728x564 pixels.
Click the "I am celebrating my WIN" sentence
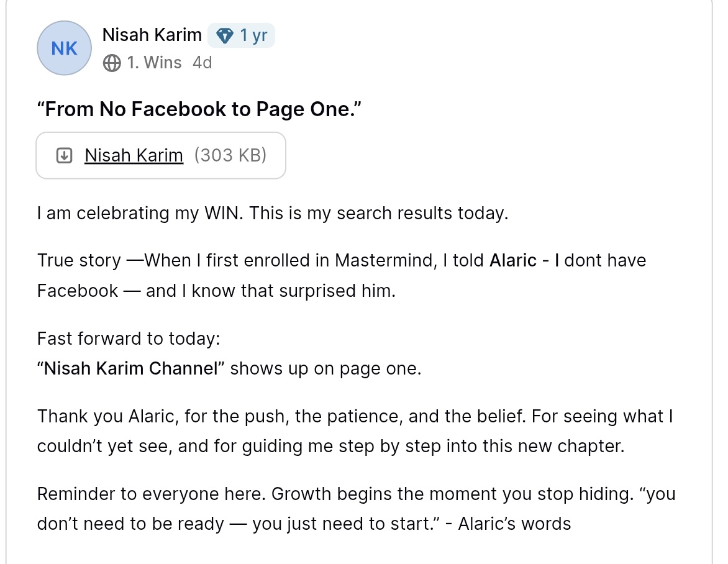click(140, 213)
